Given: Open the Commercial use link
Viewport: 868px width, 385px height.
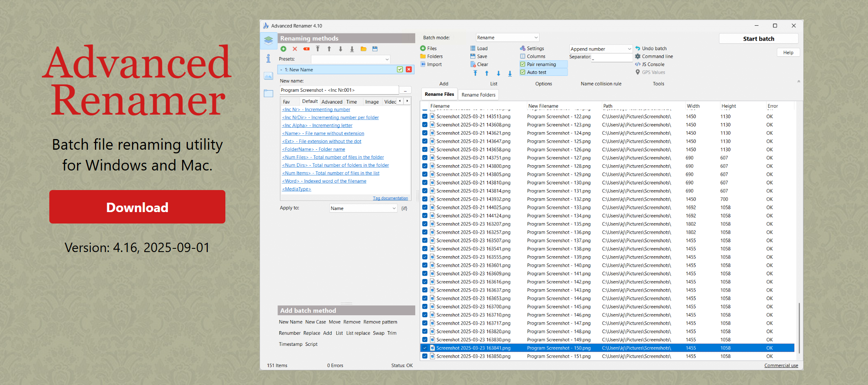Looking at the screenshot, I should point(781,365).
